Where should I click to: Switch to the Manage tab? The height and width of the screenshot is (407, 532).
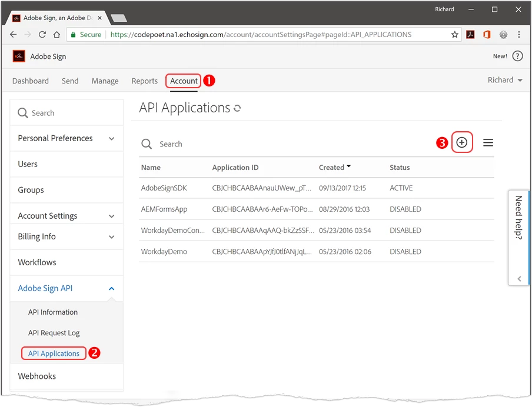(105, 81)
